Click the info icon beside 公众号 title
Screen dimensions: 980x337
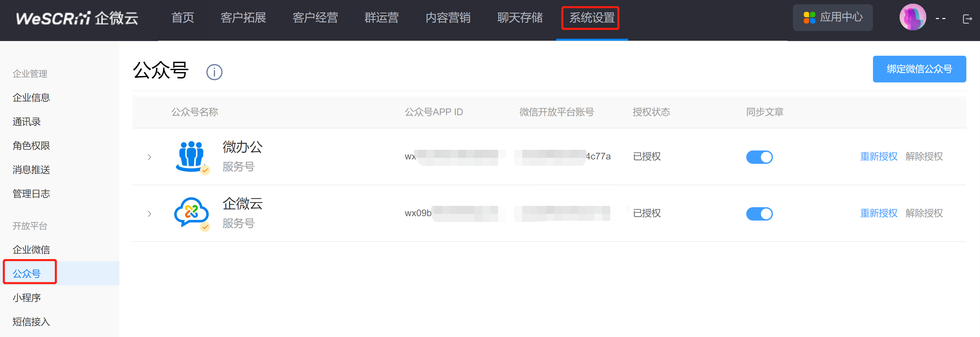[214, 72]
